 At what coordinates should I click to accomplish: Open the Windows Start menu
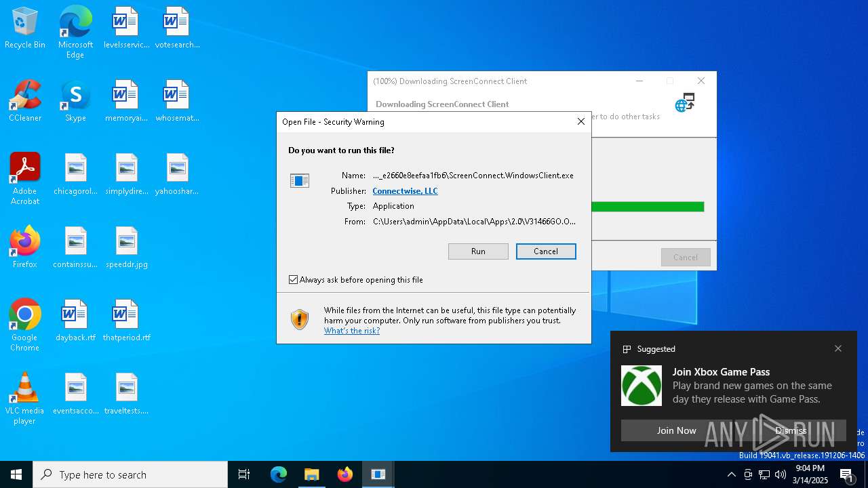(x=16, y=474)
